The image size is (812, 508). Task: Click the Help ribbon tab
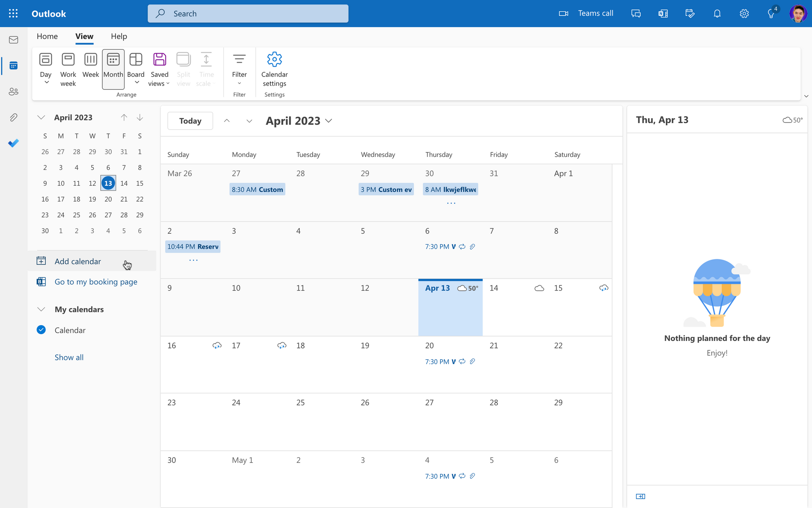tap(119, 36)
